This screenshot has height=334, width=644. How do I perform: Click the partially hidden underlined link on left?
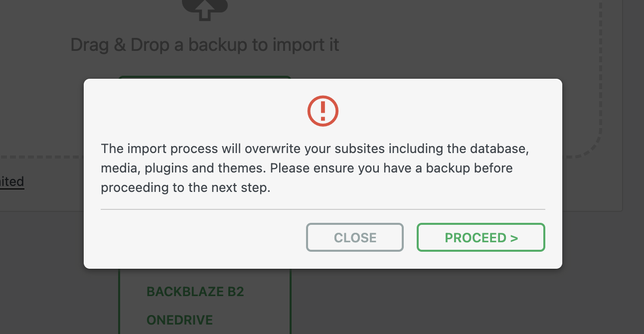click(x=12, y=181)
